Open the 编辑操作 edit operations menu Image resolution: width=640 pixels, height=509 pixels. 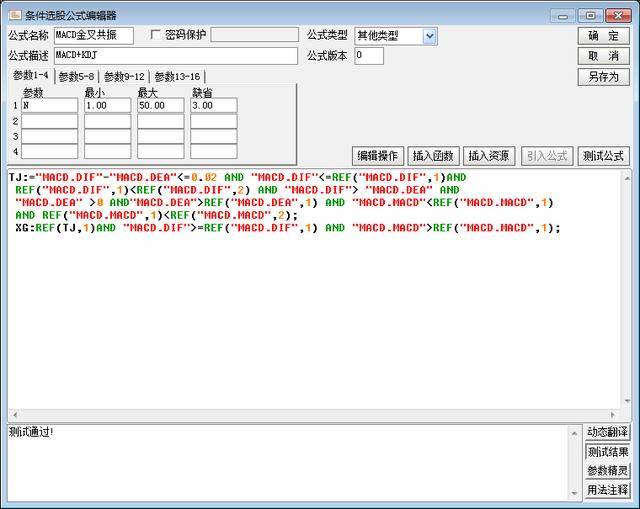pyautogui.click(x=377, y=156)
